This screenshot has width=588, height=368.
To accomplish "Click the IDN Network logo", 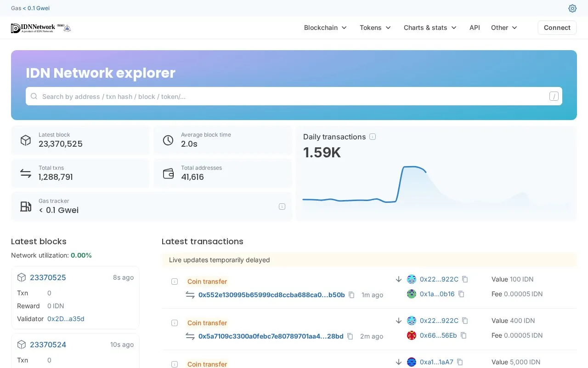I will [41, 28].
